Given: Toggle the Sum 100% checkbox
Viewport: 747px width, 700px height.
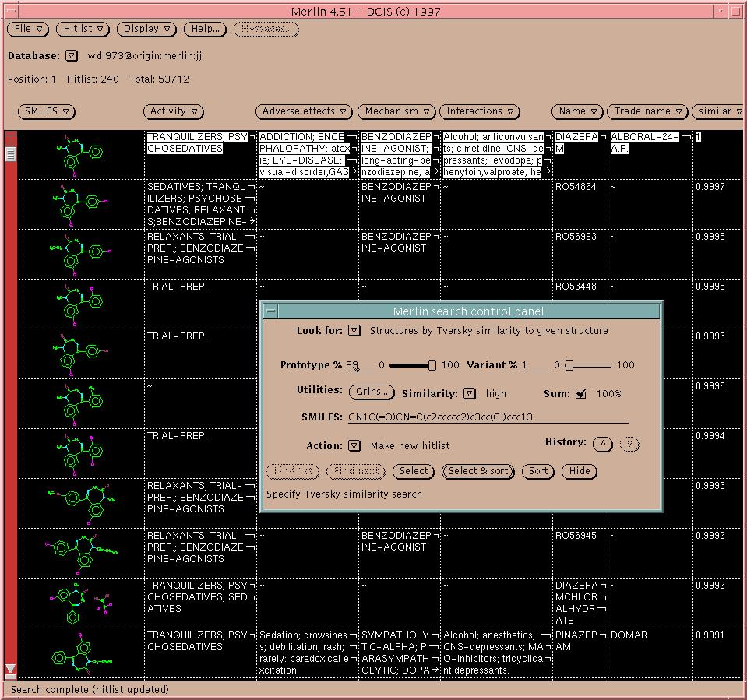Looking at the screenshot, I should tap(580, 393).
